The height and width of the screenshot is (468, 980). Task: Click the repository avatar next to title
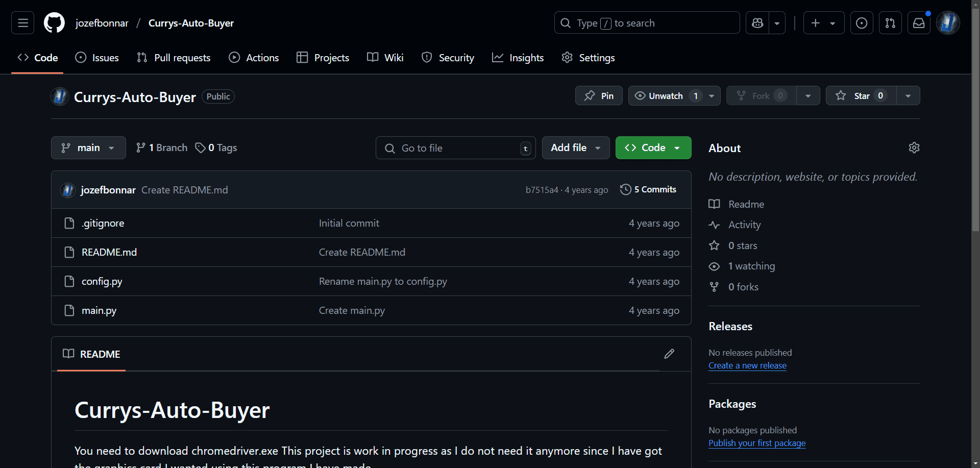[x=60, y=96]
